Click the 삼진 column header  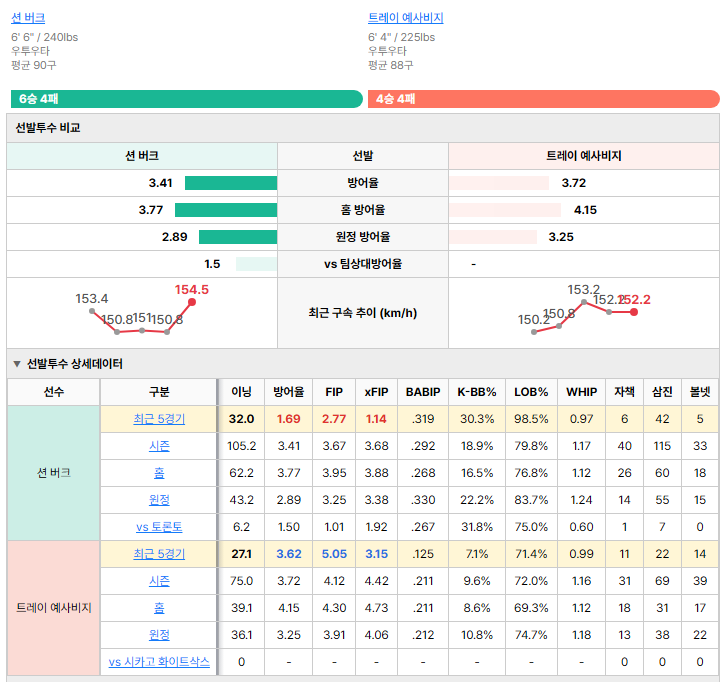pos(662,392)
